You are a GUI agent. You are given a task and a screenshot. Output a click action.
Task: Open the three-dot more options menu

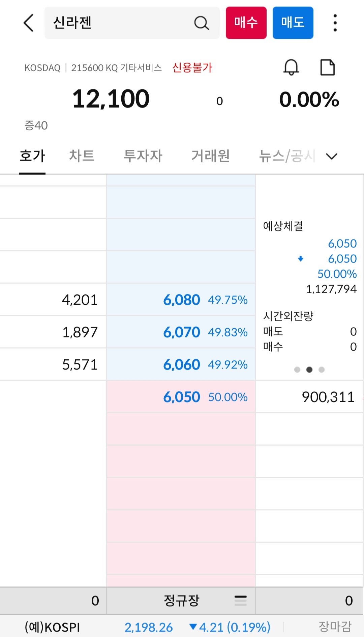point(335,23)
